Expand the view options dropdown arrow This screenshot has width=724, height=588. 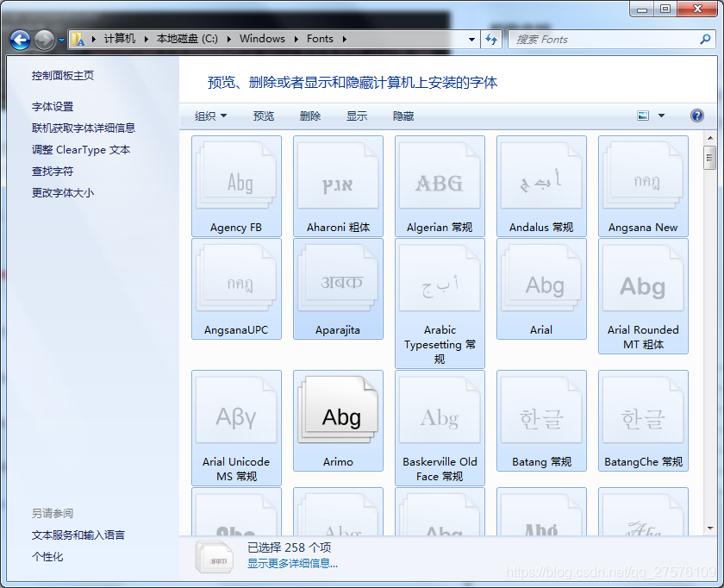(x=661, y=116)
